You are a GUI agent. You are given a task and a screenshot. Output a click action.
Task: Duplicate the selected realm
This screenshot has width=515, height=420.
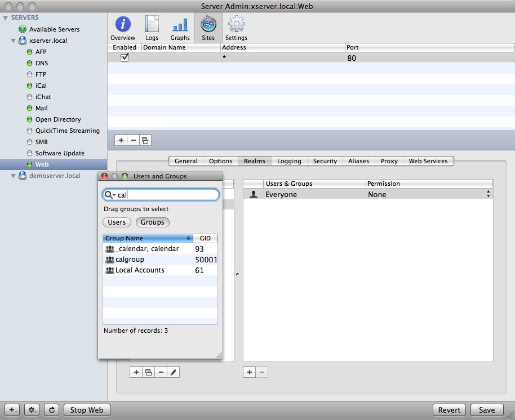[148, 372]
